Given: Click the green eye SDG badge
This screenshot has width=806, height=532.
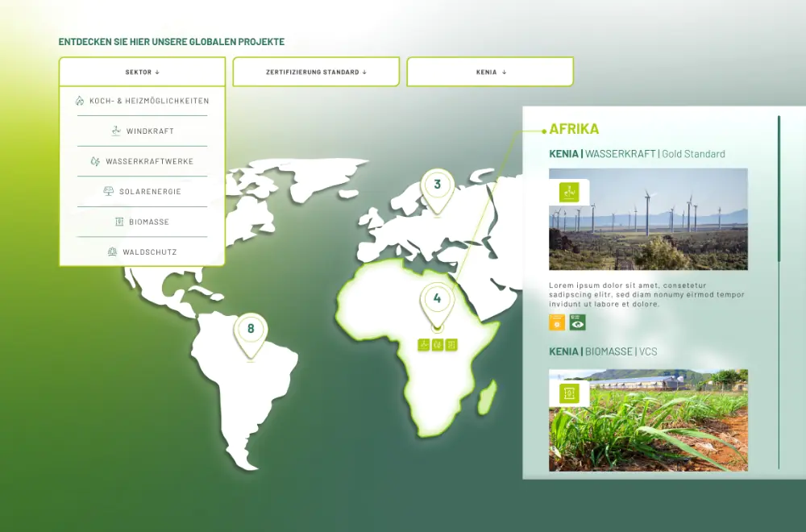Looking at the screenshot, I should [577, 322].
